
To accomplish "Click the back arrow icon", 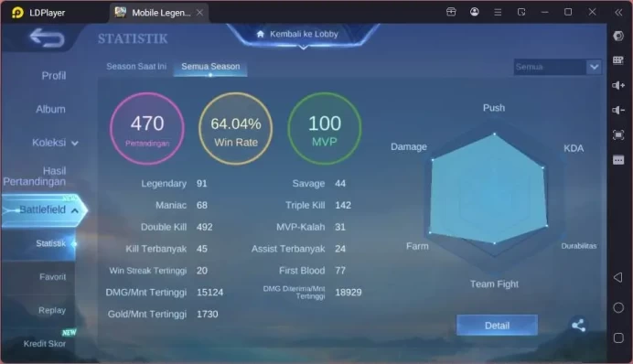I will [47, 37].
